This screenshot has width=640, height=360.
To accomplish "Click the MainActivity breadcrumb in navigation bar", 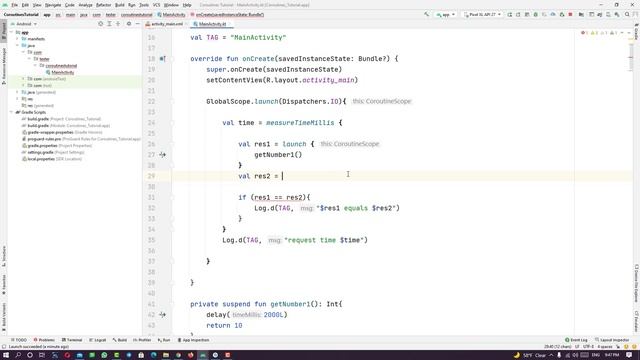I will click(x=171, y=15).
